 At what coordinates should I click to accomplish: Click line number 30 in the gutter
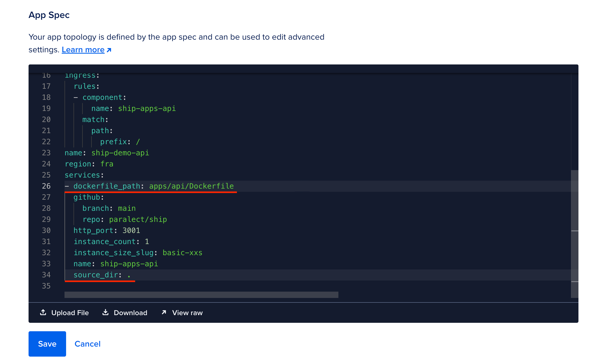pos(46,231)
